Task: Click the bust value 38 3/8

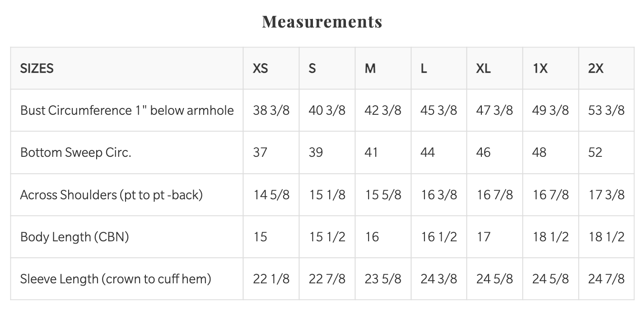Action: (271, 110)
